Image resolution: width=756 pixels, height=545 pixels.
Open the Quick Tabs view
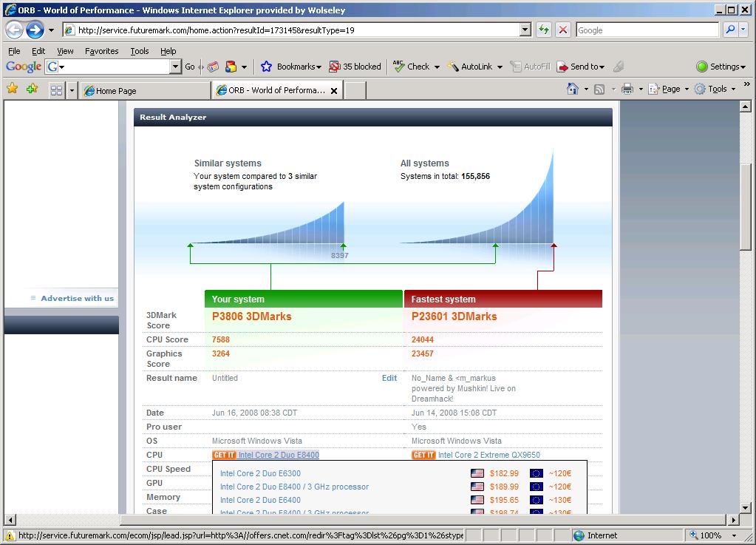(x=56, y=90)
